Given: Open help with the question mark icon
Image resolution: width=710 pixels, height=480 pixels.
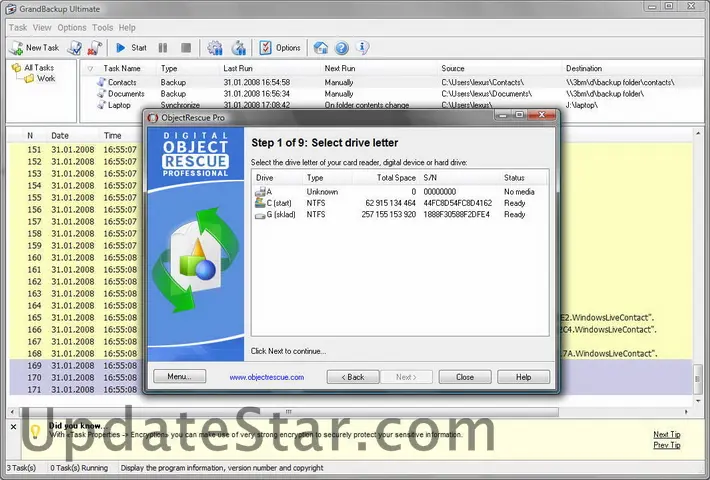Looking at the screenshot, I should pyautogui.click(x=342, y=48).
